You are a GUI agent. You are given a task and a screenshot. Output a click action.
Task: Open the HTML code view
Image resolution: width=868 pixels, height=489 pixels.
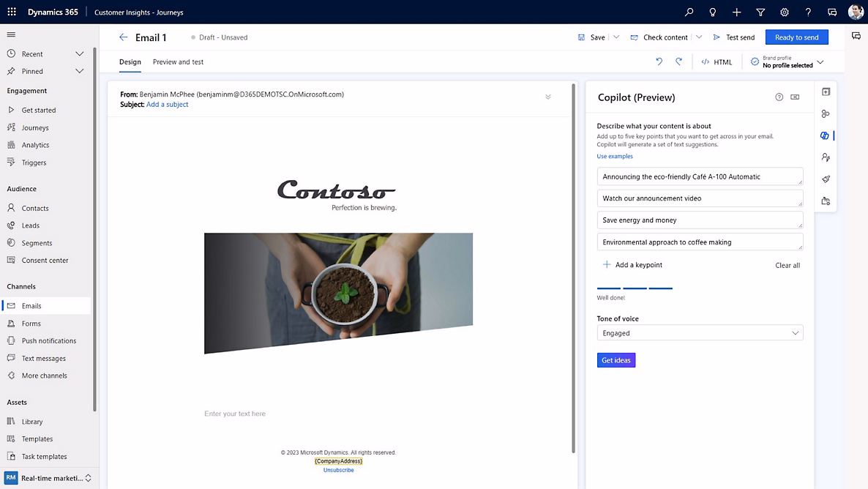click(717, 61)
